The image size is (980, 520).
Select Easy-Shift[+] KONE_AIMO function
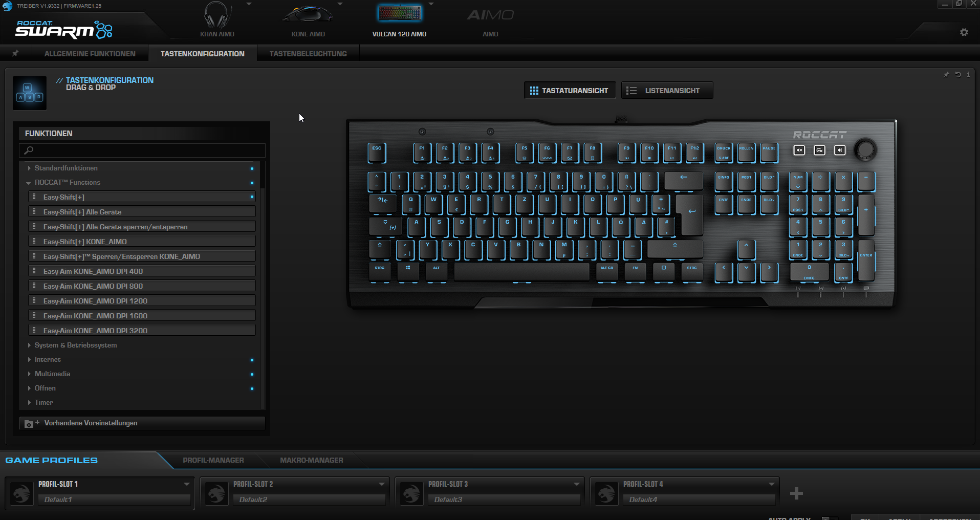142,242
